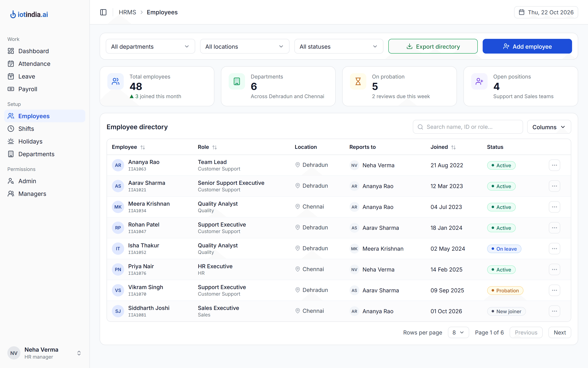The image size is (588, 368).
Task: Click On leave badge for Isha Thakur
Action: click(x=504, y=249)
